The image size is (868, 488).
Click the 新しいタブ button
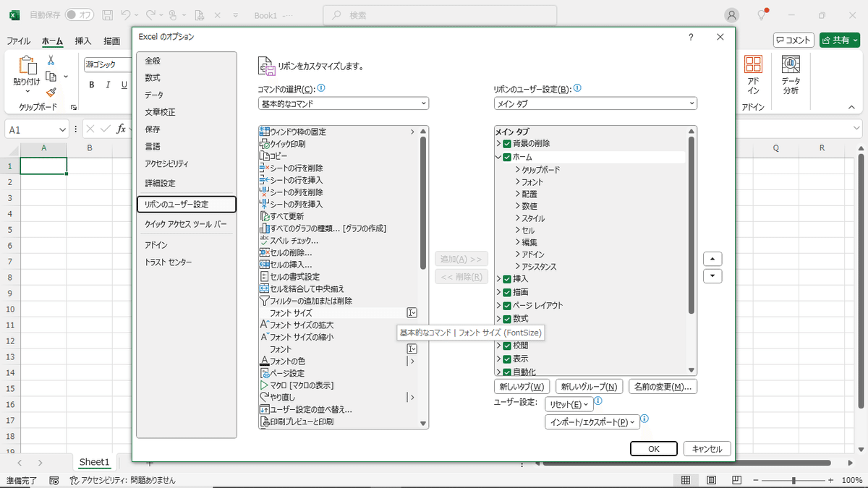[522, 387]
